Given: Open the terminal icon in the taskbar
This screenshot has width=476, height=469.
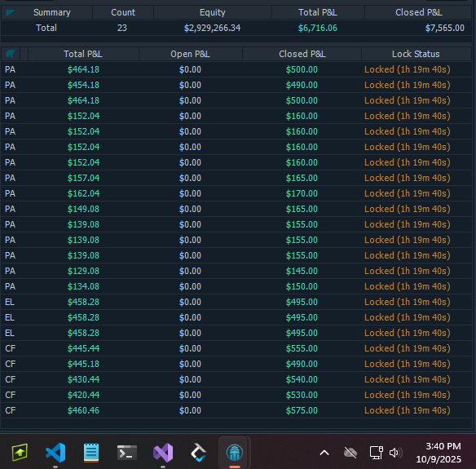Looking at the screenshot, I should click(127, 453).
